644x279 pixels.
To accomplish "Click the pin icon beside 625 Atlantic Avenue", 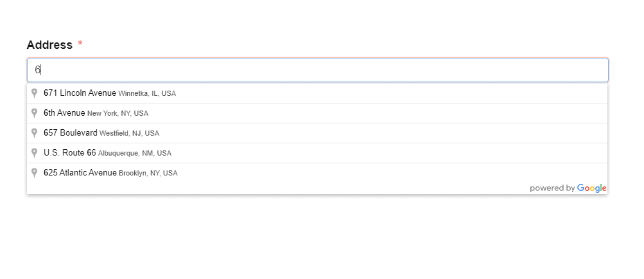I will click(34, 173).
